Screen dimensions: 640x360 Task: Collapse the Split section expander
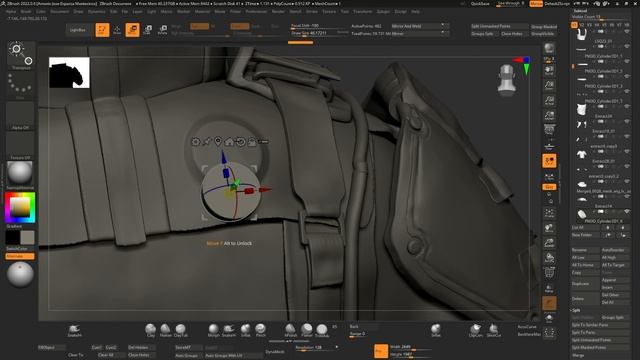(x=576, y=310)
